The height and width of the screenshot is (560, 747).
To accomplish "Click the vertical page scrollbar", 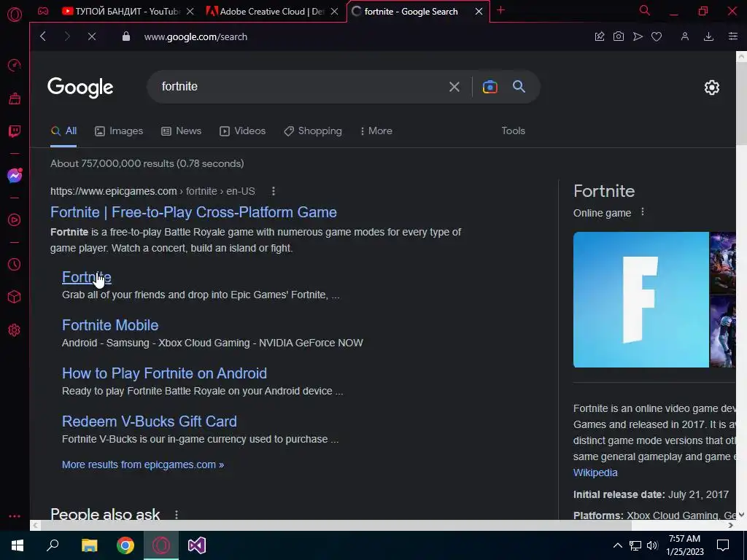I will point(741,102).
